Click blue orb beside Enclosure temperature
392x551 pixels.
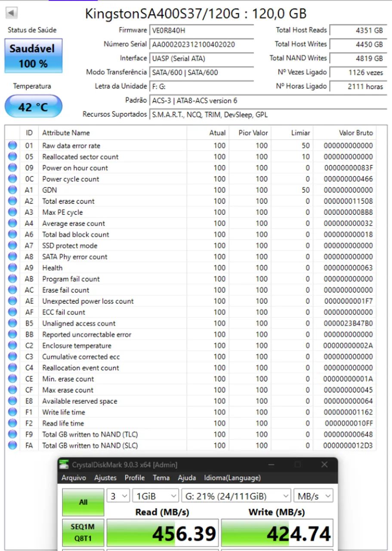click(x=12, y=346)
